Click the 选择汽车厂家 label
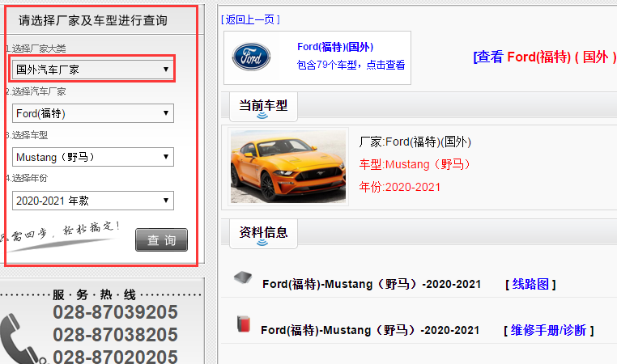617x364 pixels. [36, 91]
